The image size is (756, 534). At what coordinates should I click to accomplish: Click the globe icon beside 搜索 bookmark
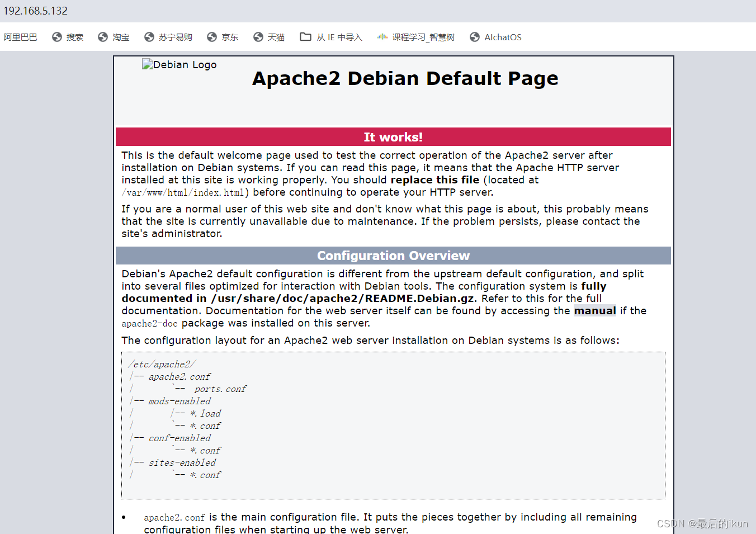click(x=57, y=37)
